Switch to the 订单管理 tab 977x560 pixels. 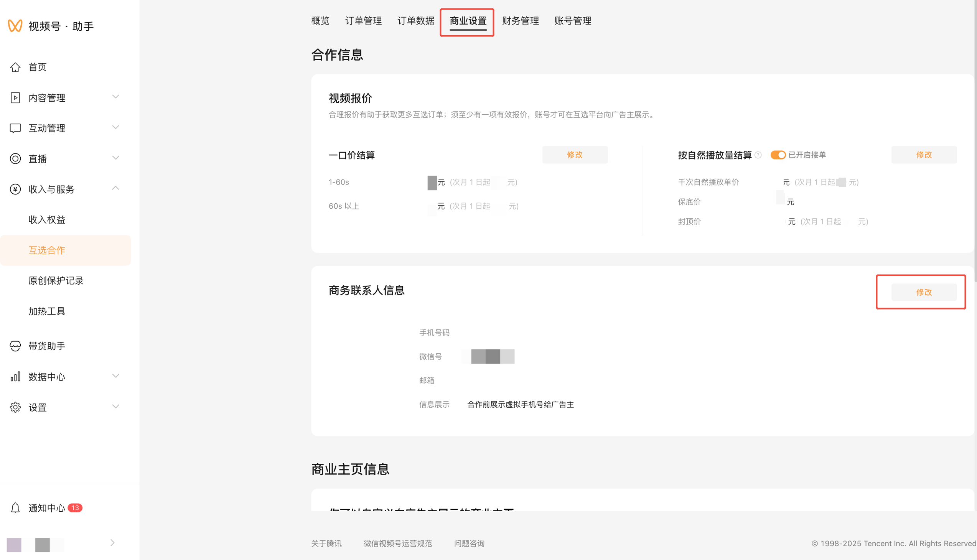pyautogui.click(x=363, y=21)
